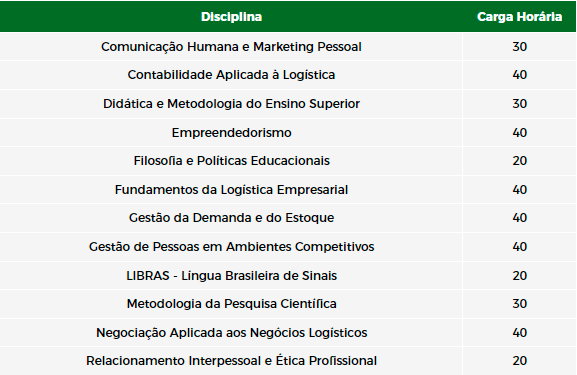
Task: Click the 20 hours value for LIBRAS
Action: pyautogui.click(x=520, y=276)
